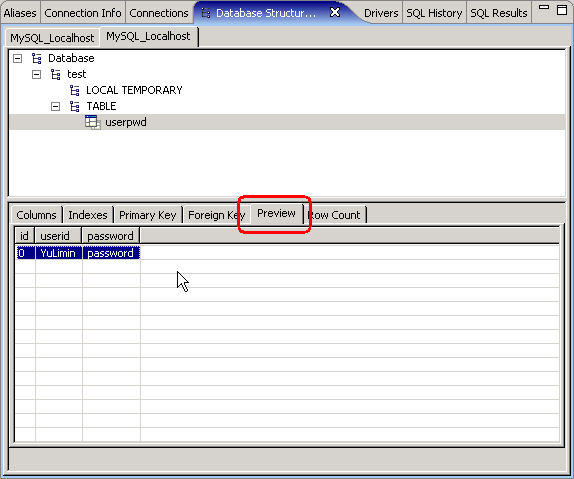Open the Row Count tab
Image resolution: width=574 pixels, height=479 pixels.
pyautogui.click(x=335, y=215)
